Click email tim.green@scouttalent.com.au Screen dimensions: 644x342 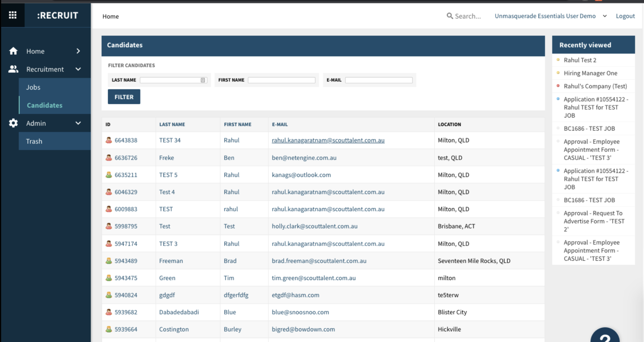pos(314,278)
